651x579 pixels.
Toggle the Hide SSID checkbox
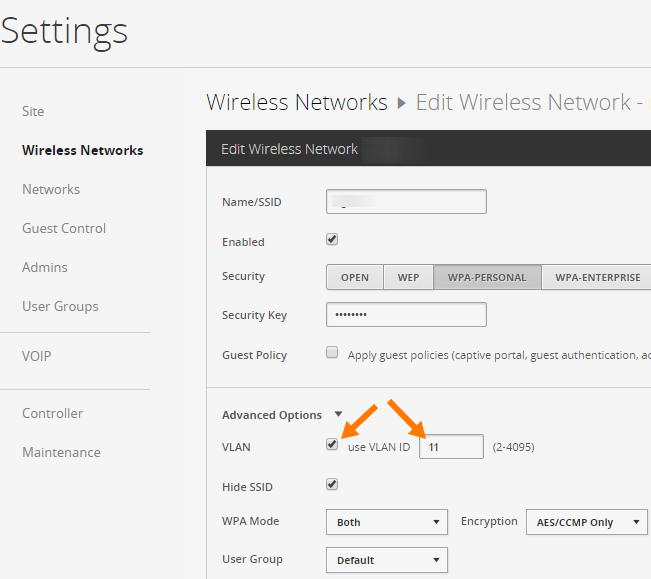pos(332,484)
